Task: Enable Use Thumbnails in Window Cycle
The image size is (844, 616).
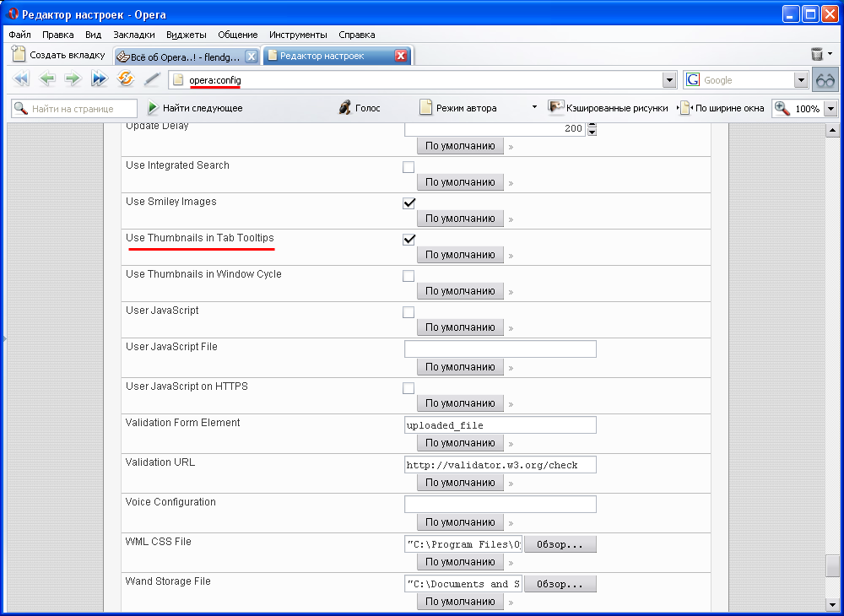Action: click(x=408, y=276)
